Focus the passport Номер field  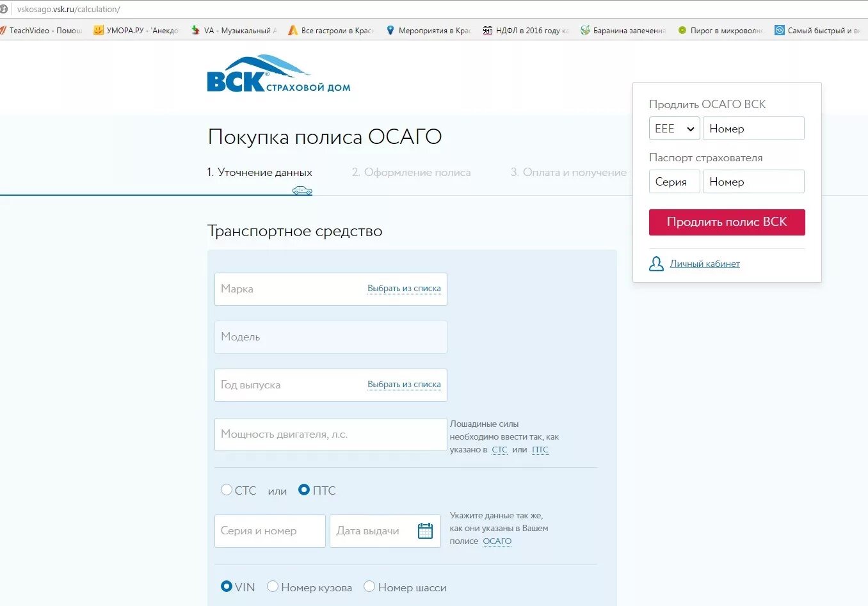point(753,182)
